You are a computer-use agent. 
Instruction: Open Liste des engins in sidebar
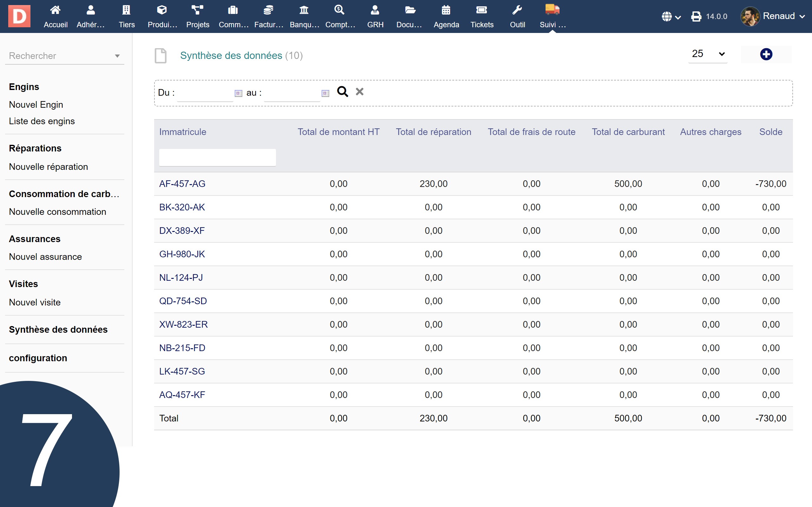(42, 121)
